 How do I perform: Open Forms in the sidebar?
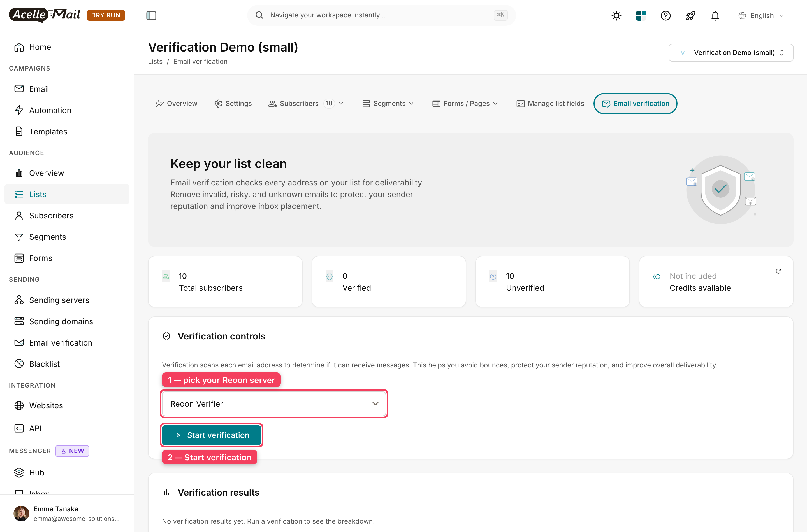pyautogui.click(x=67, y=258)
